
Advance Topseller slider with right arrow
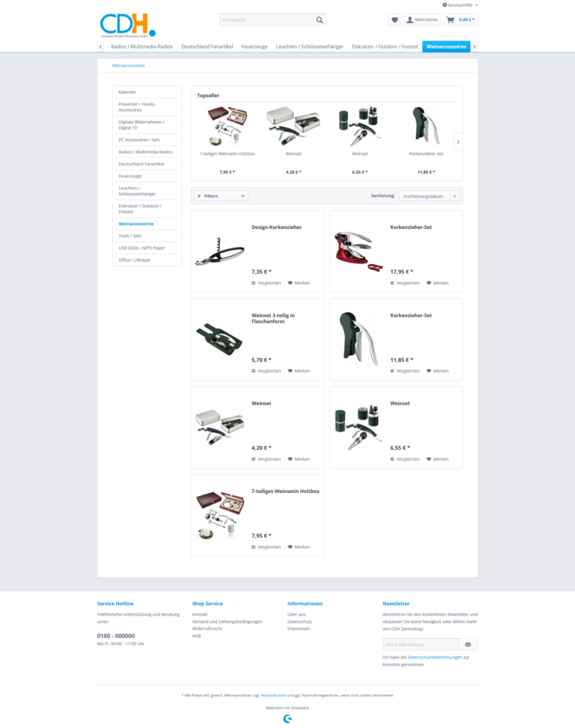click(457, 141)
